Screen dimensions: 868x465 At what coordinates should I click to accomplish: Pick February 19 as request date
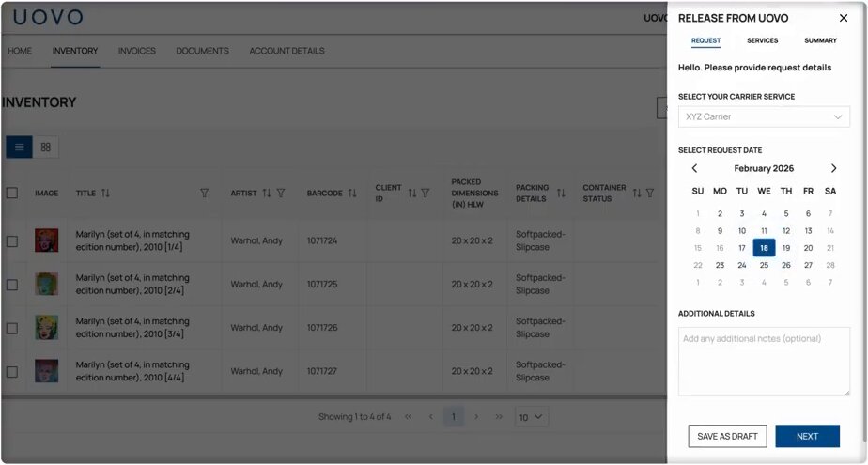(x=786, y=248)
